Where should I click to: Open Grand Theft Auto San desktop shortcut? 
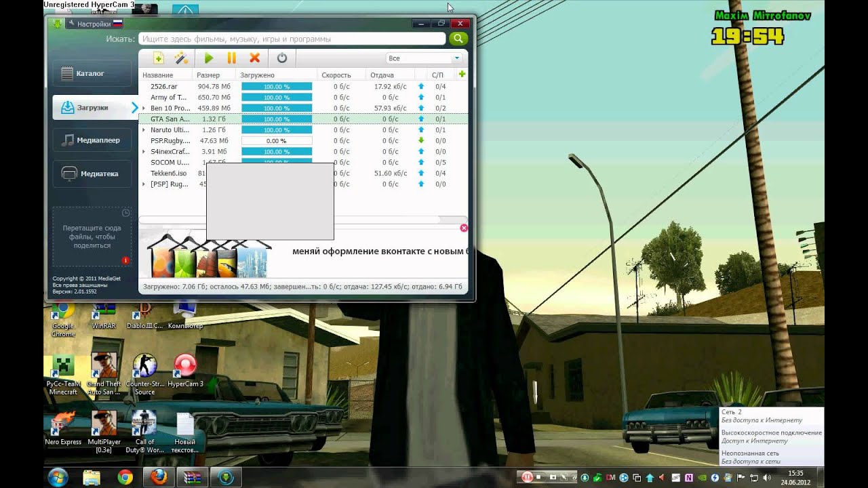tap(104, 374)
